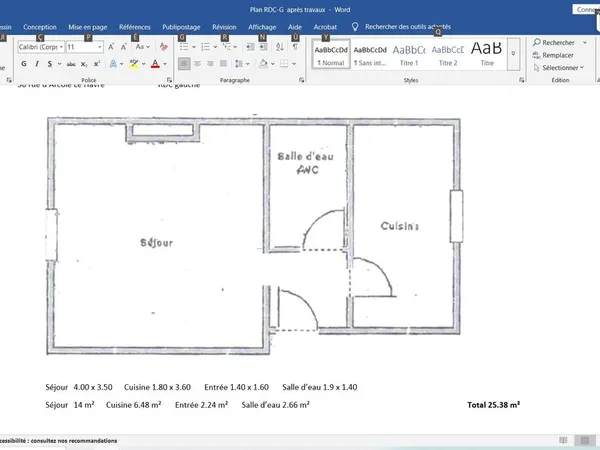Expand the highlight color dropdown arrow
This screenshot has width=600, height=450.
143,64
